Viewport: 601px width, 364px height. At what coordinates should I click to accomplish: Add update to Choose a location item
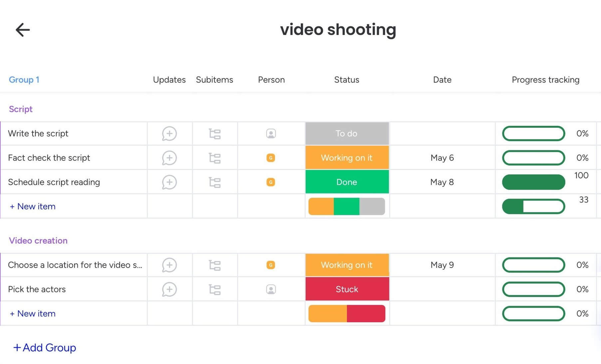click(169, 265)
